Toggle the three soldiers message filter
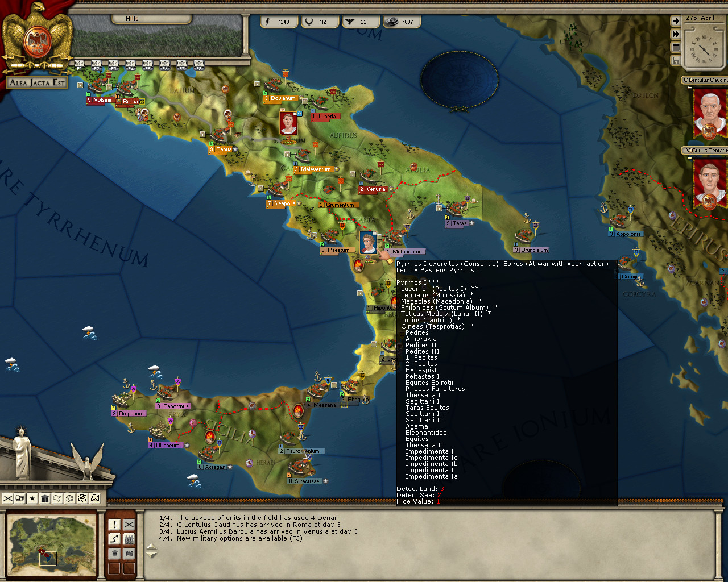 point(129,539)
